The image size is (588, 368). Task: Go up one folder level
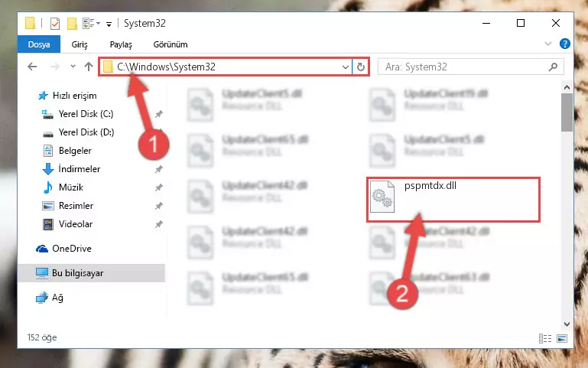pos(89,67)
